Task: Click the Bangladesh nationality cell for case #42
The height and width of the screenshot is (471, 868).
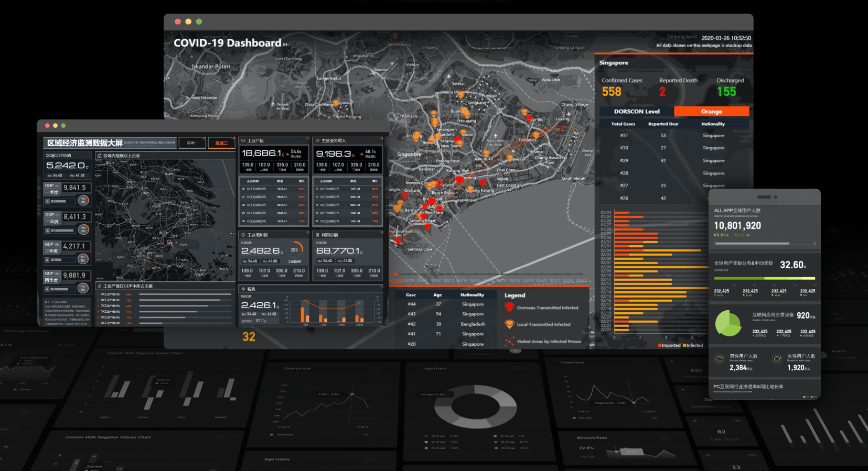Action: click(473, 324)
